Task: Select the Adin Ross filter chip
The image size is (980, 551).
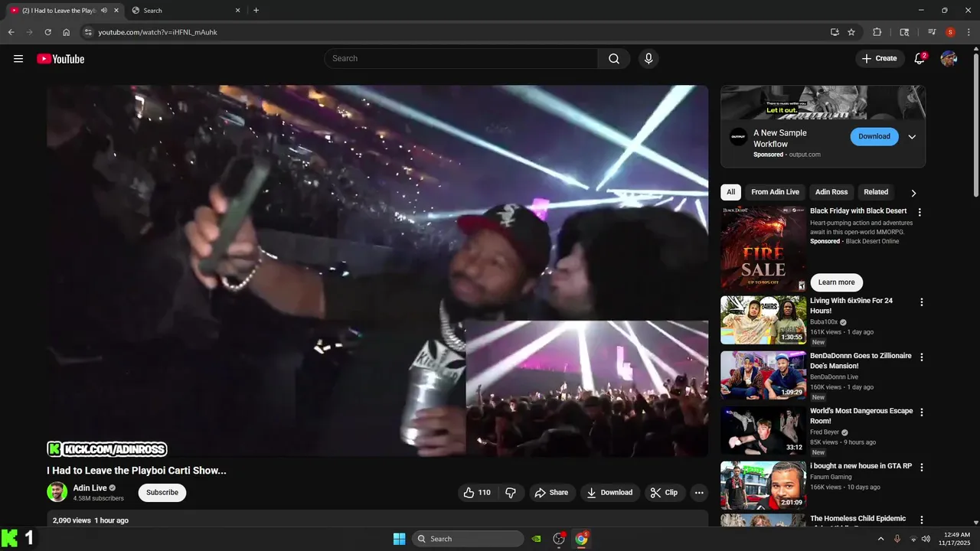Action: coord(831,192)
